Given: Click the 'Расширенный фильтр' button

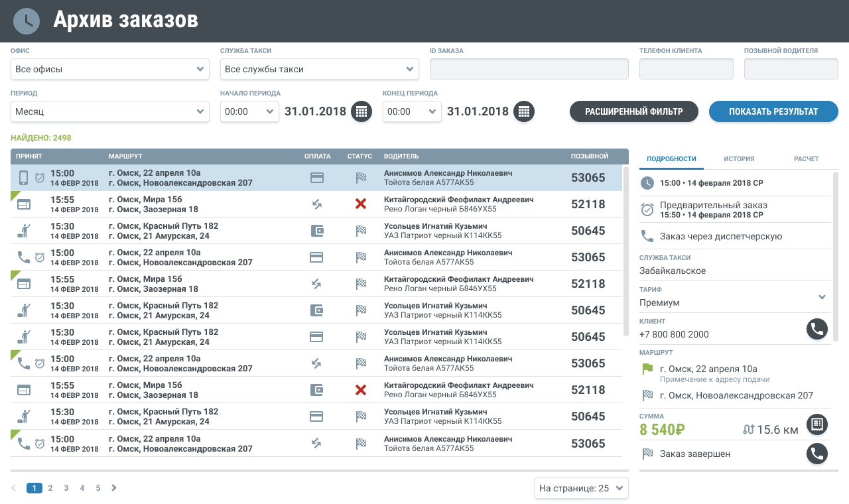Looking at the screenshot, I should coord(633,111).
